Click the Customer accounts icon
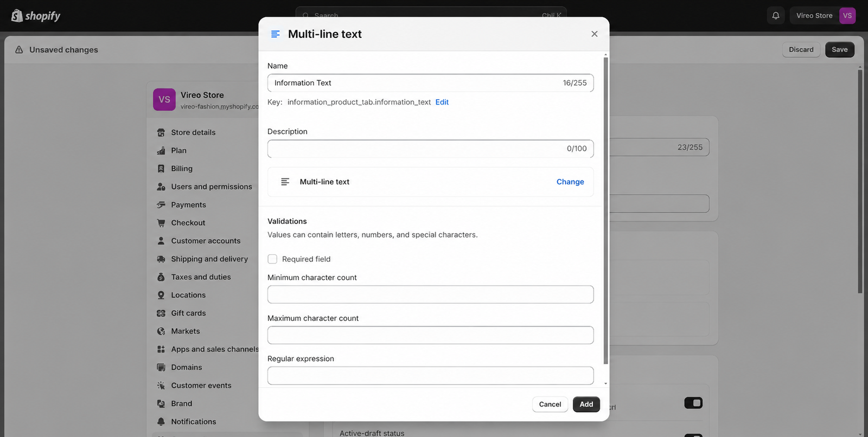This screenshot has width=868, height=437. 161,241
